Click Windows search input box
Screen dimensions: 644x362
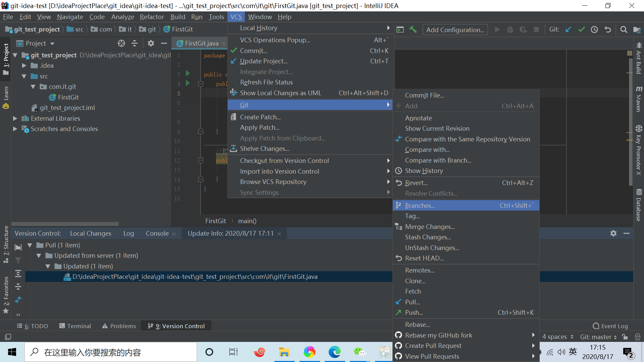111,352
